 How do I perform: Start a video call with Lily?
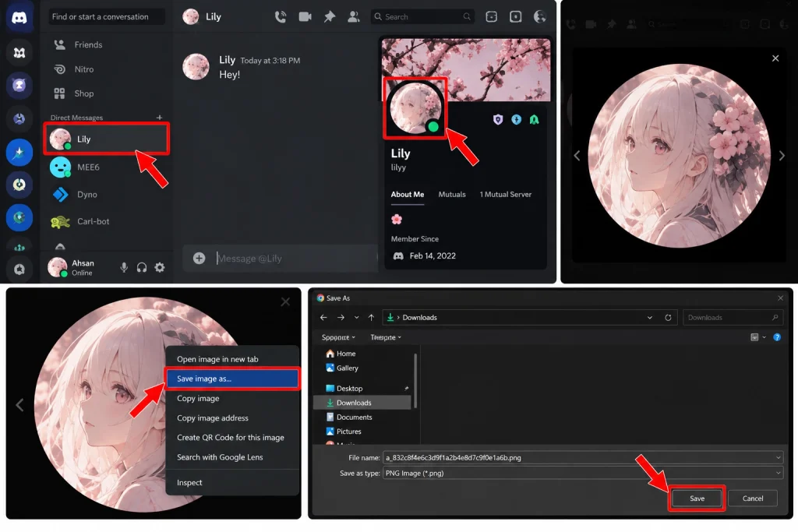(305, 17)
